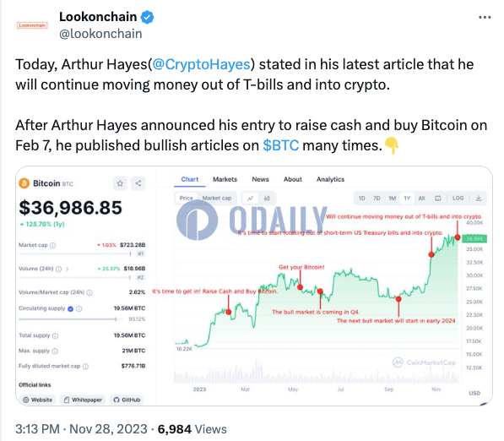Toggle the LOG scale option
The image size is (504, 441).
click(458, 199)
